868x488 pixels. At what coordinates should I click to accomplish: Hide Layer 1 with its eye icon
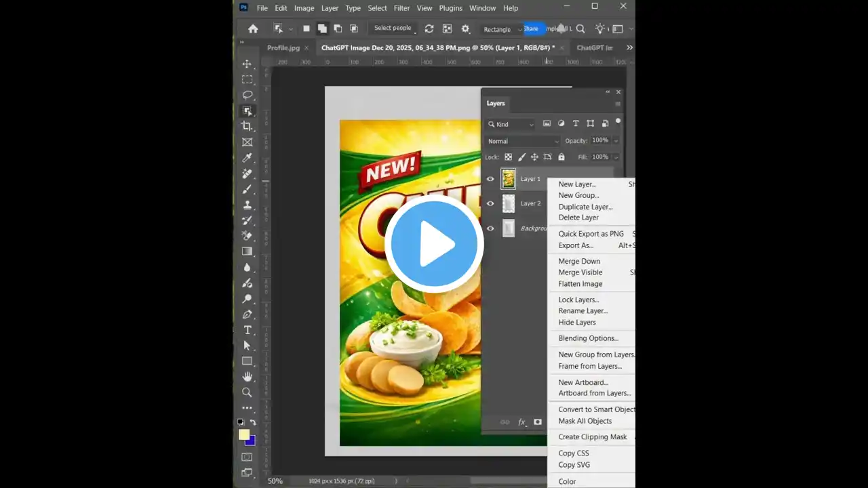[x=490, y=179]
